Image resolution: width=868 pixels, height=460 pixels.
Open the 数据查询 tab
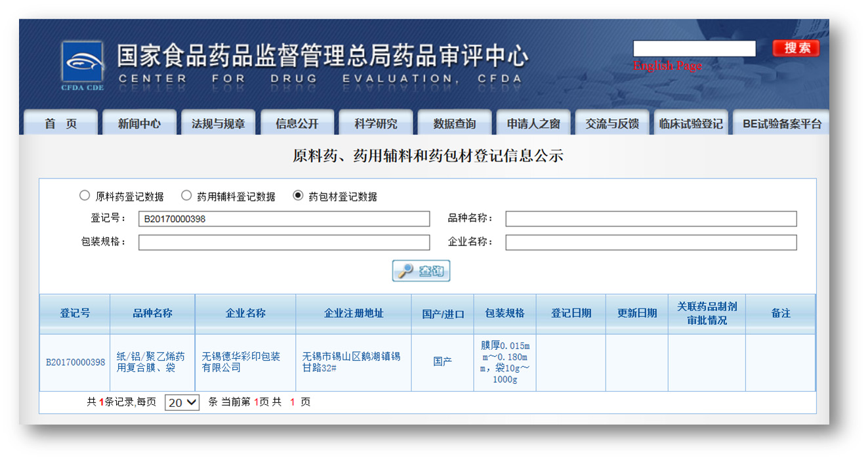click(454, 123)
